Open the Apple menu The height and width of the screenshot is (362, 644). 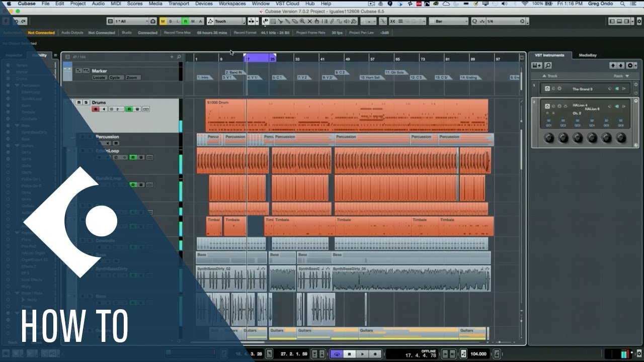tap(9, 4)
